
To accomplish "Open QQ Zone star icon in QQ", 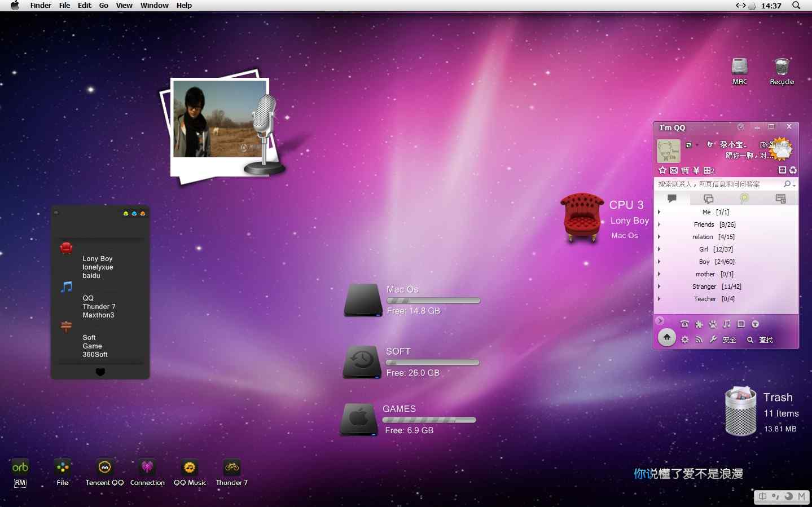I will [662, 170].
